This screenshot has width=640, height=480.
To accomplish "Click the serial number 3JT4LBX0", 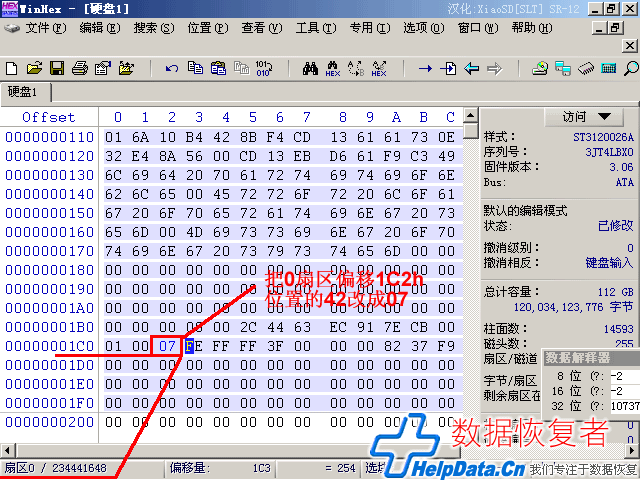I will tap(609, 152).
